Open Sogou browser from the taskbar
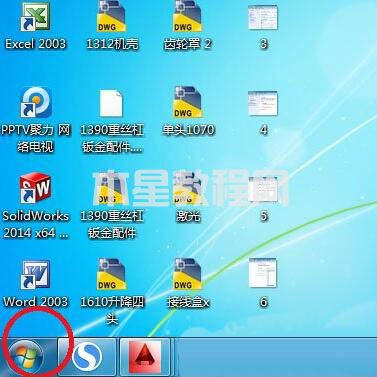This screenshot has height=377, width=377. (87, 357)
